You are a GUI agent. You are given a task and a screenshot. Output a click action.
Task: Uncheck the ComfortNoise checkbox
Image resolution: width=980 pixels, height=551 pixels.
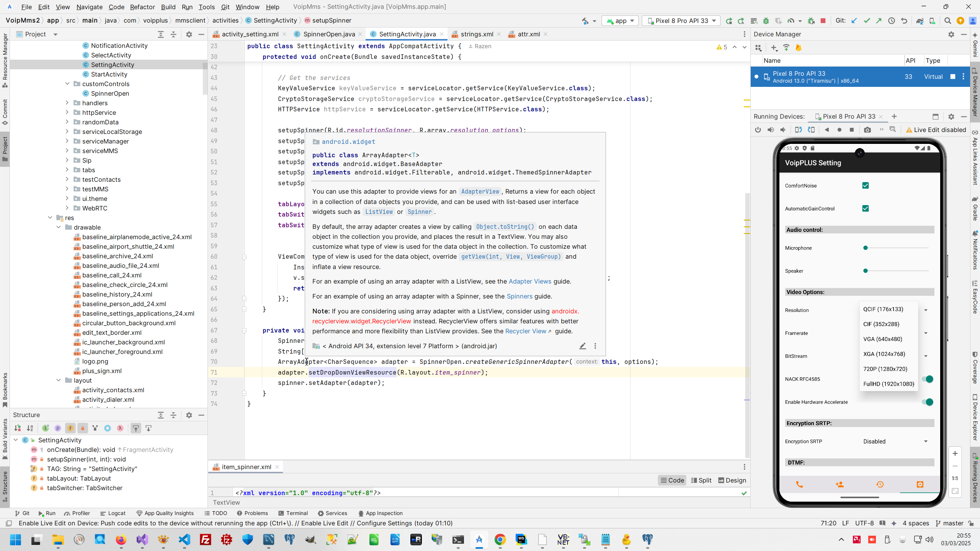click(865, 186)
